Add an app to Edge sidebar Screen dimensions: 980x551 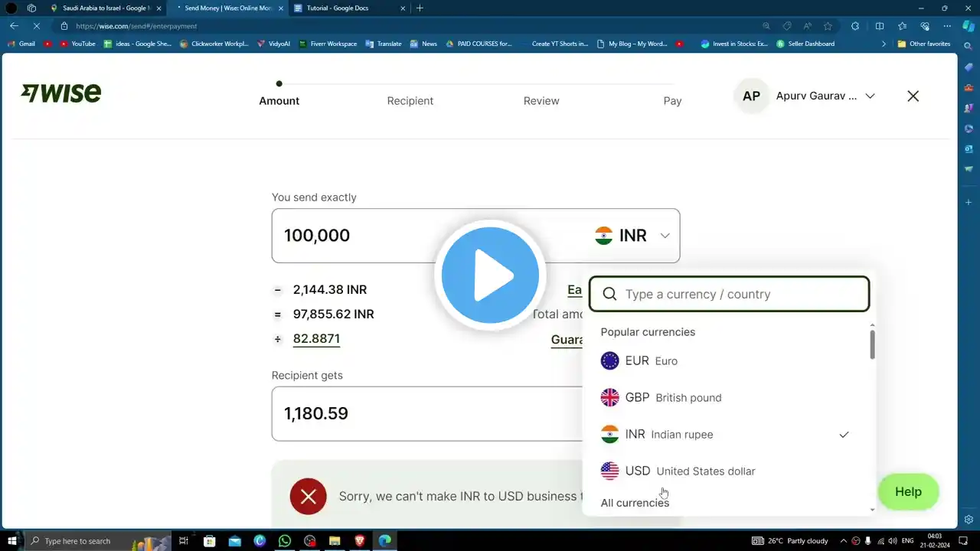(969, 202)
